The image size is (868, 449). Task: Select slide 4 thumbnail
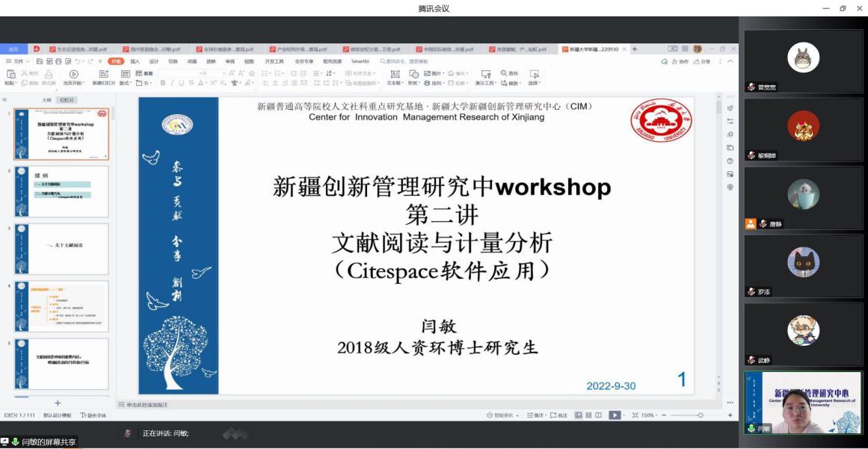click(61, 307)
